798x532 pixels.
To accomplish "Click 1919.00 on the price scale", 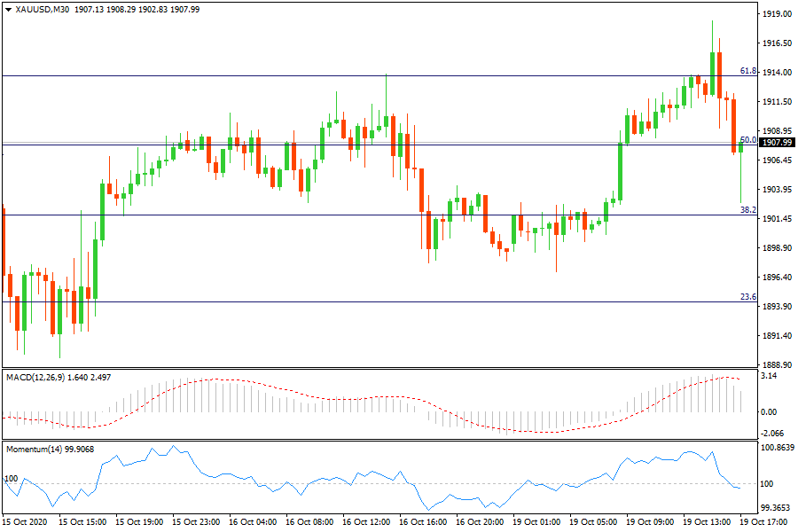I will 777,15.
